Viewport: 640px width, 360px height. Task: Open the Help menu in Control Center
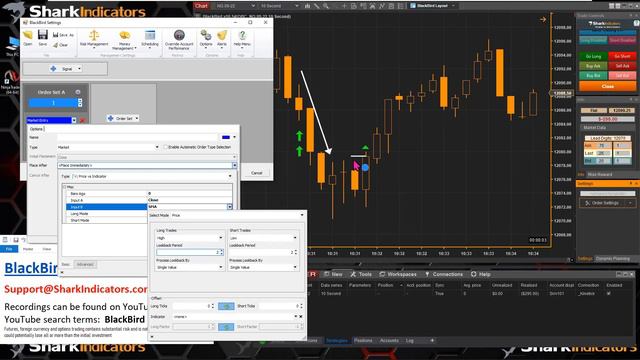(481, 274)
